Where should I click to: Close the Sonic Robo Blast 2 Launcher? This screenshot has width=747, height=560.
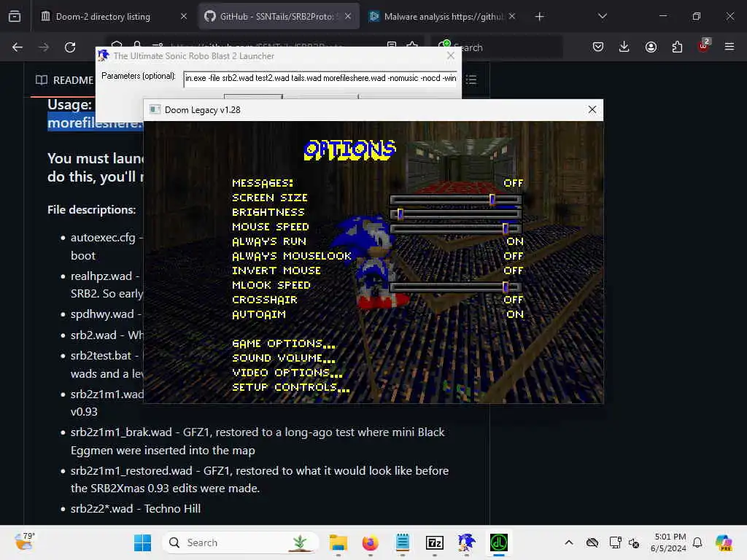tap(451, 55)
